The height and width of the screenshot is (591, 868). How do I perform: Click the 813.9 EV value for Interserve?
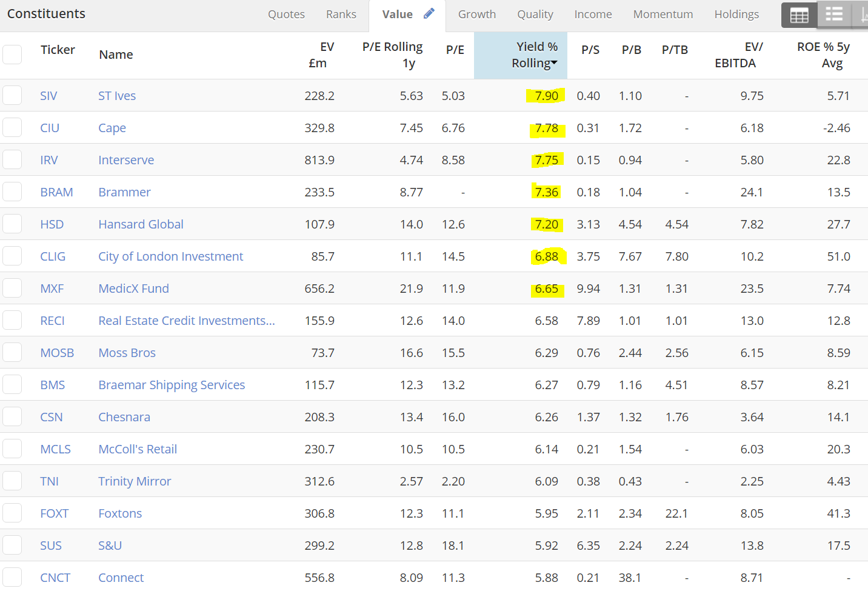pyautogui.click(x=319, y=160)
